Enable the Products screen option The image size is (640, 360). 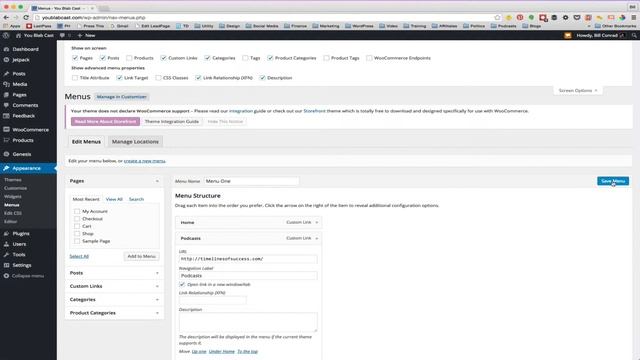(x=129, y=58)
